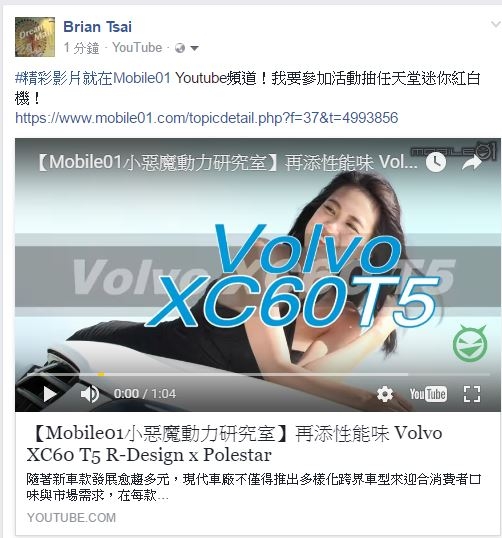Enter fullscreen mode on the video
The image size is (502, 538).
[472, 394]
